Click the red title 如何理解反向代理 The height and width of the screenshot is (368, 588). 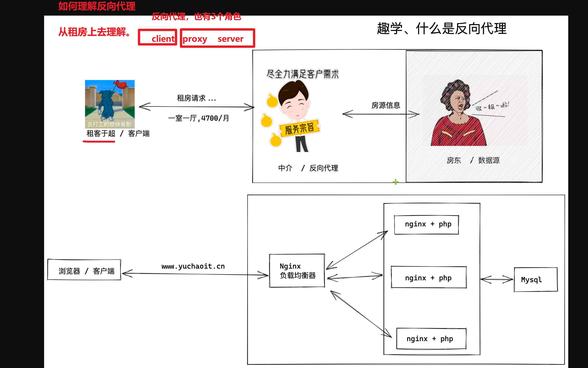[97, 6]
